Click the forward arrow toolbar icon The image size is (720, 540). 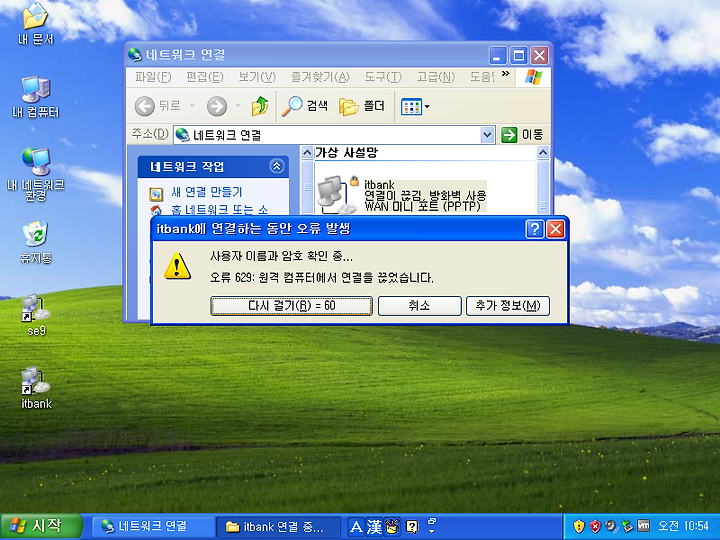click(x=217, y=107)
